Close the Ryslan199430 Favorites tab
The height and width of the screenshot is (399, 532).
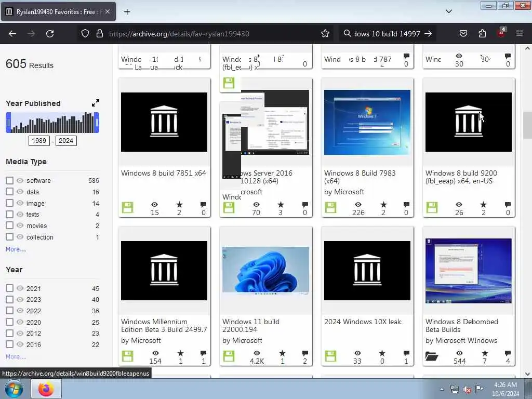point(107,11)
